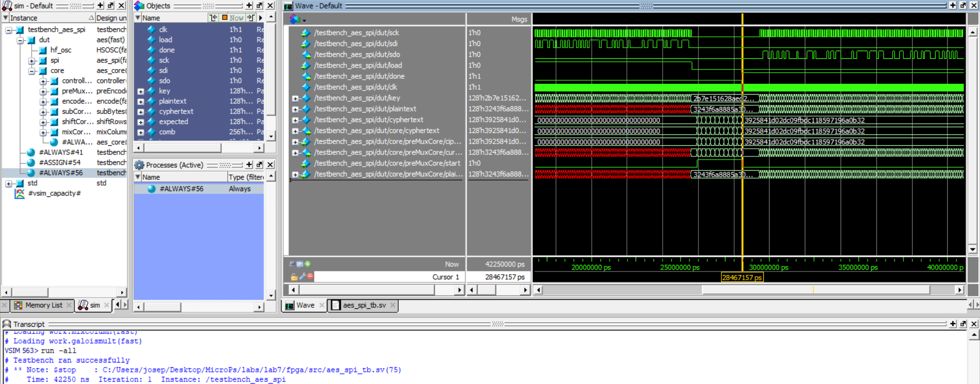Select the sdo signal in Objects list
Viewport: 980px width, 384px height.
[165, 81]
